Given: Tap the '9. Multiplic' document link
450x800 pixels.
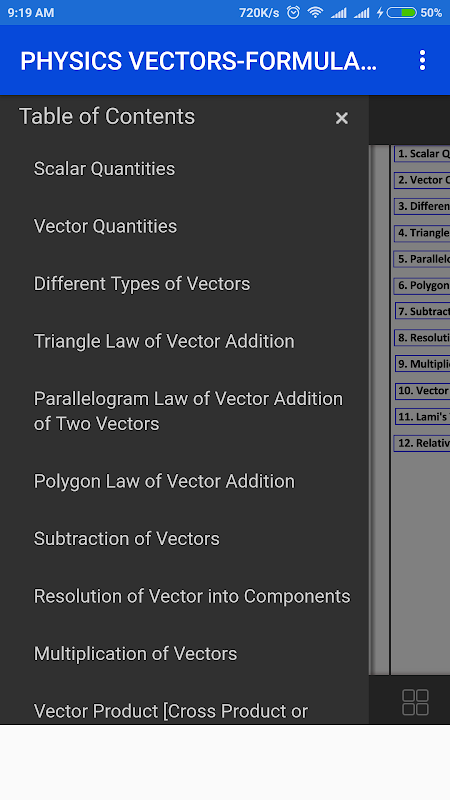Looking at the screenshot, I should pyautogui.click(x=422, y=364).
